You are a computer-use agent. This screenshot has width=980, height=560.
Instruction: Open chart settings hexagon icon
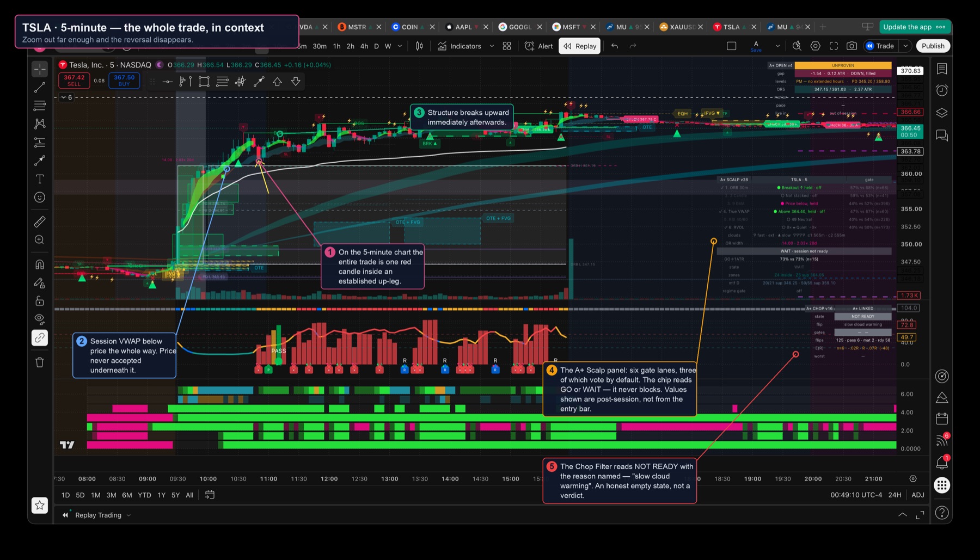815,46
